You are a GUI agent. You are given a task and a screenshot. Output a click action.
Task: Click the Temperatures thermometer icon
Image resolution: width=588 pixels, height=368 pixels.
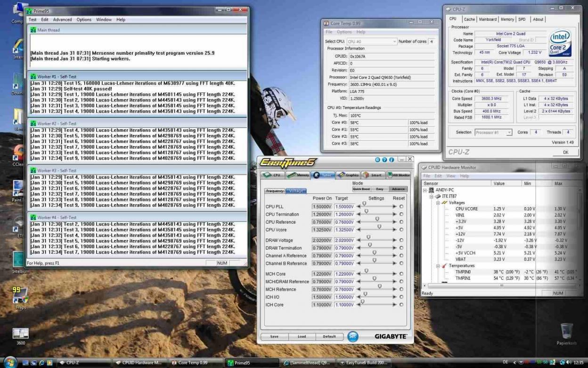point(445,266)
